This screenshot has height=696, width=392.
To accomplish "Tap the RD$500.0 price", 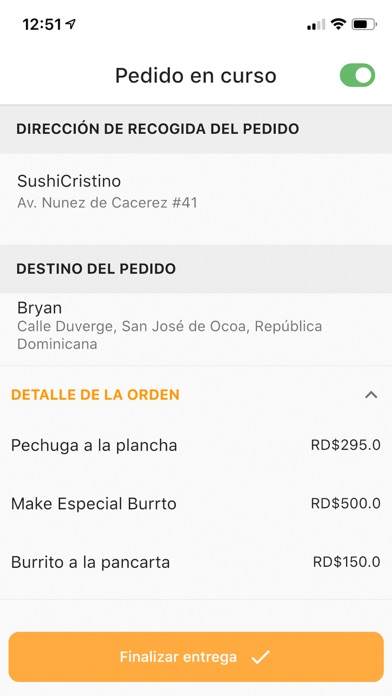I will coord(345,503).
